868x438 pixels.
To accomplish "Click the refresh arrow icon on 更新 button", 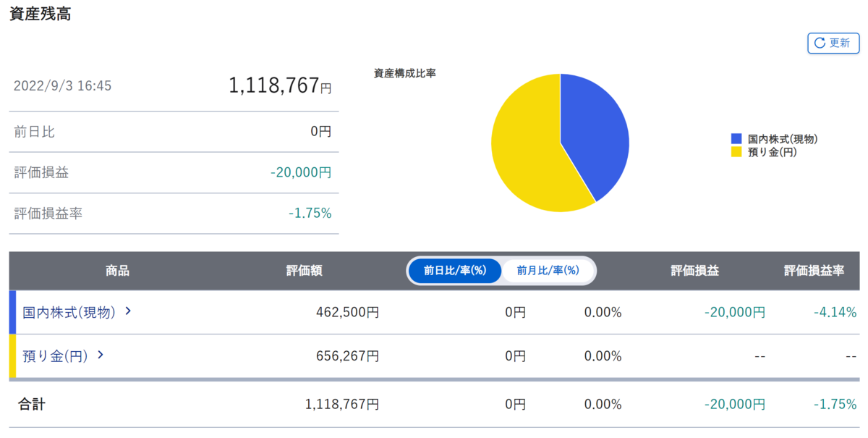I will coord(820,43).
